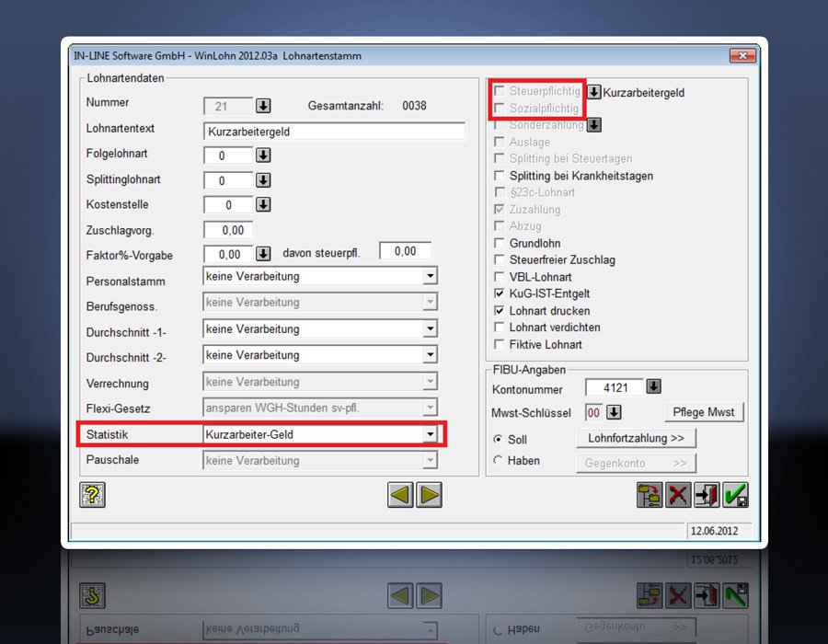Click the Folgelohnart number field
Viewport: 828px width, 644px height.
tap(228, 155)
